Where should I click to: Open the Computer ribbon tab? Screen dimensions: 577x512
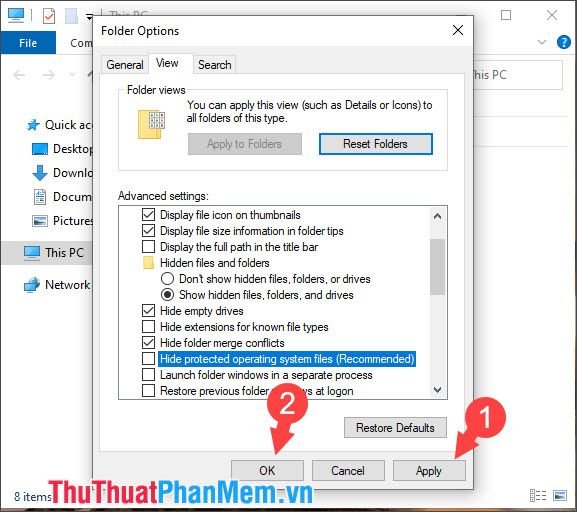click(81, 43)
